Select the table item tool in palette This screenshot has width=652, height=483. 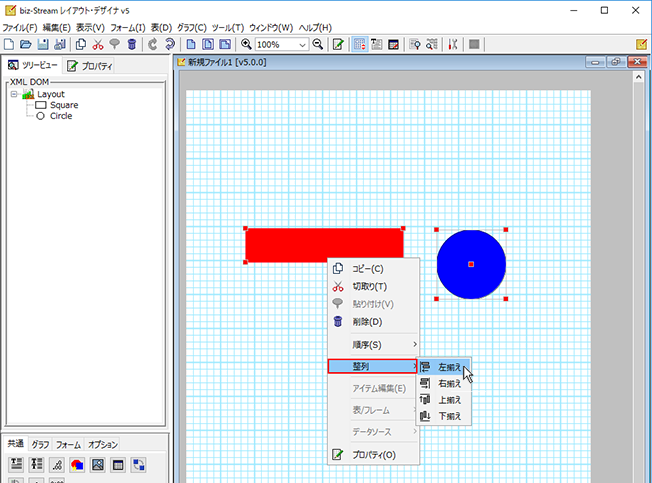(117, 465)
